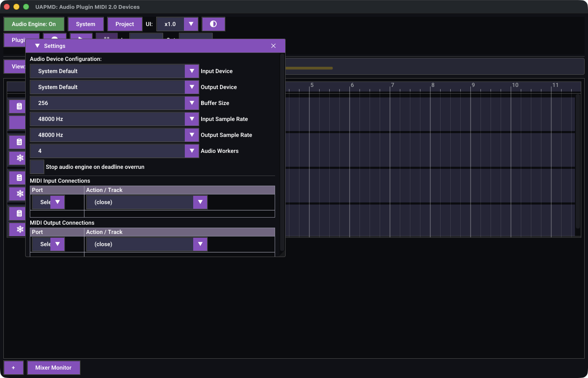
Task: Click the timeline ruler at bar 9
Action: pos(473,85)
